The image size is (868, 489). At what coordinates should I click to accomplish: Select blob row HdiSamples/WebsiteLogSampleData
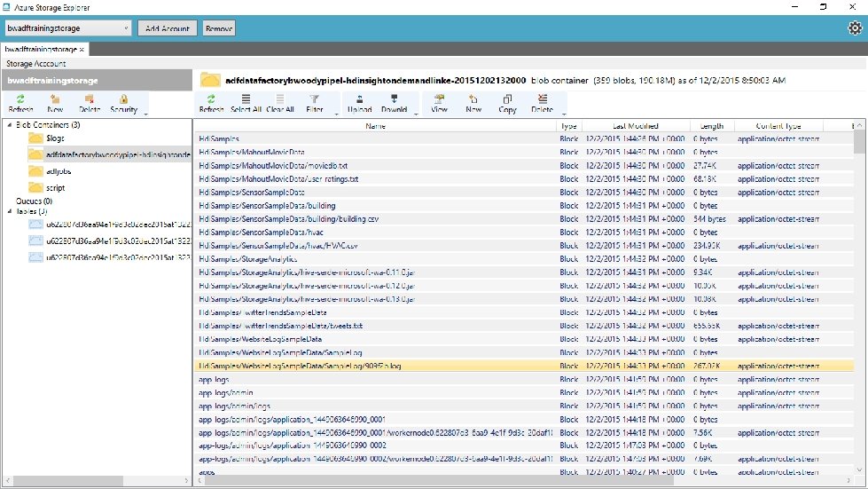pos(524,339)
